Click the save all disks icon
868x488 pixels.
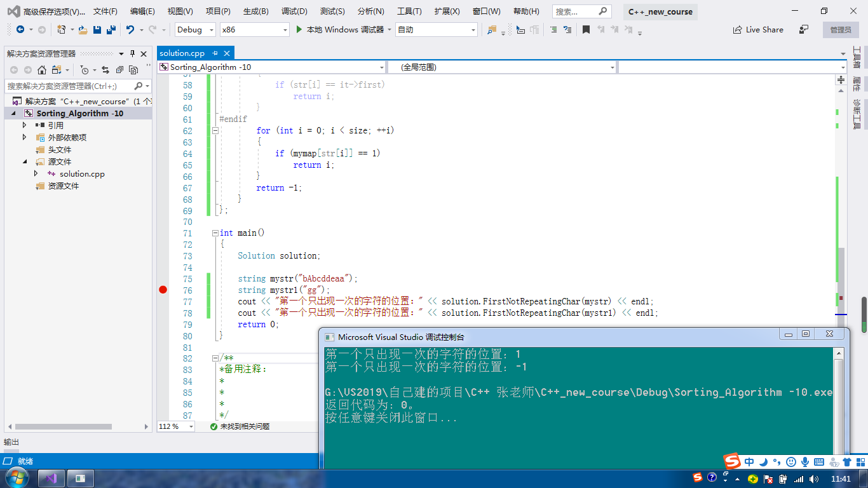[111, 30]
